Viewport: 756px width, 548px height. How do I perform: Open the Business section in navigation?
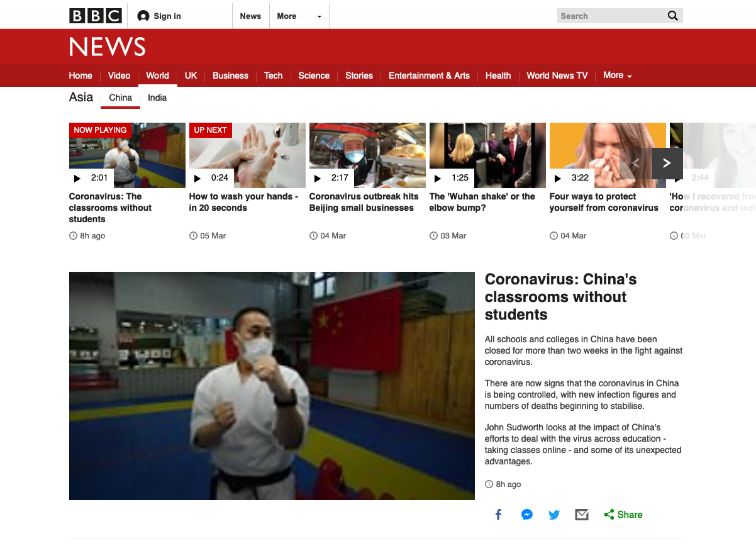coord(230,75)
